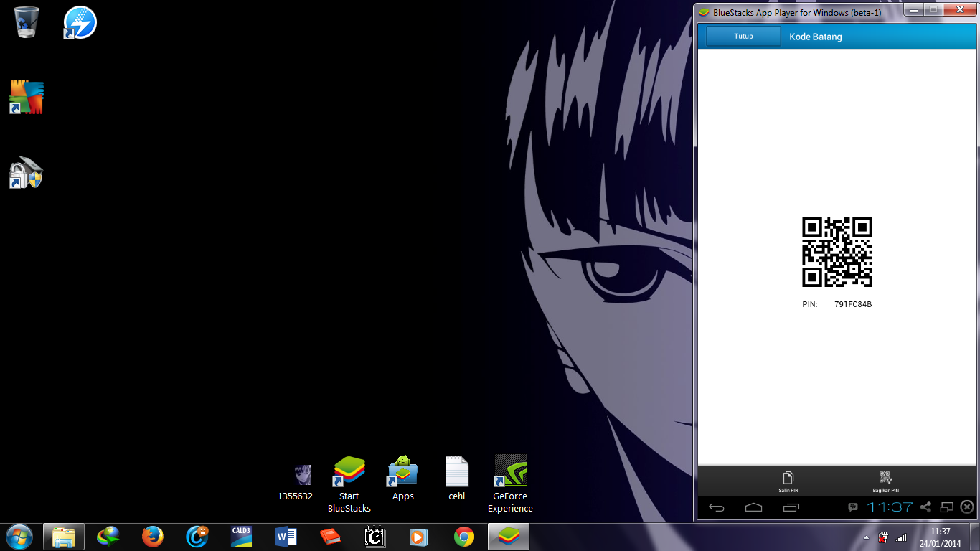Click the BlueStacks clock 11:37
The image size is (980, 551).
point(890,507)
